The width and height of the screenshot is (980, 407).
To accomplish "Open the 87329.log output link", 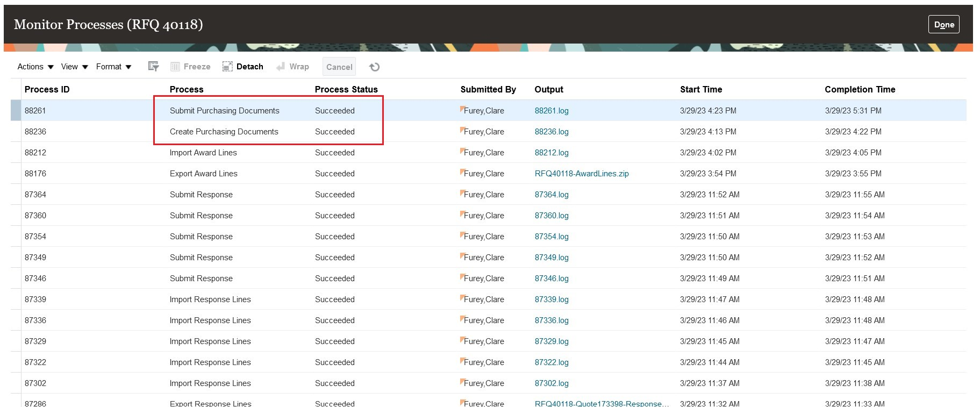I will pyautogui.click(x=552, y=341).
